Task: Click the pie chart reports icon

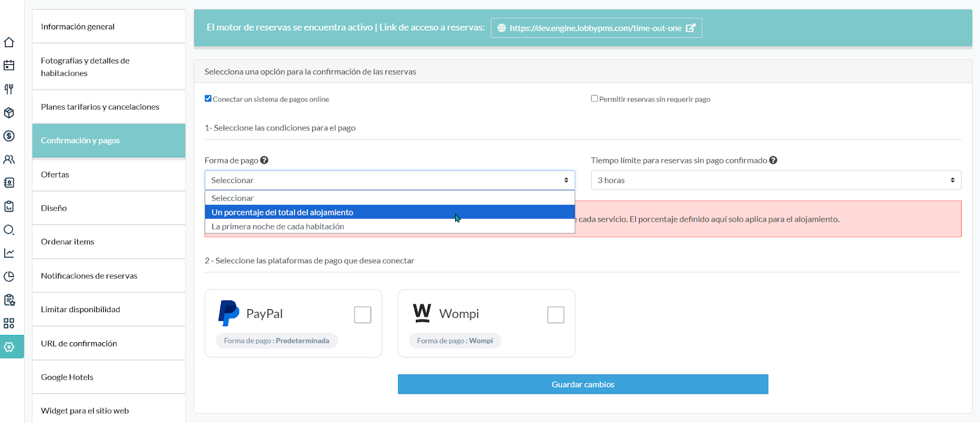Action: coord(9,277)
